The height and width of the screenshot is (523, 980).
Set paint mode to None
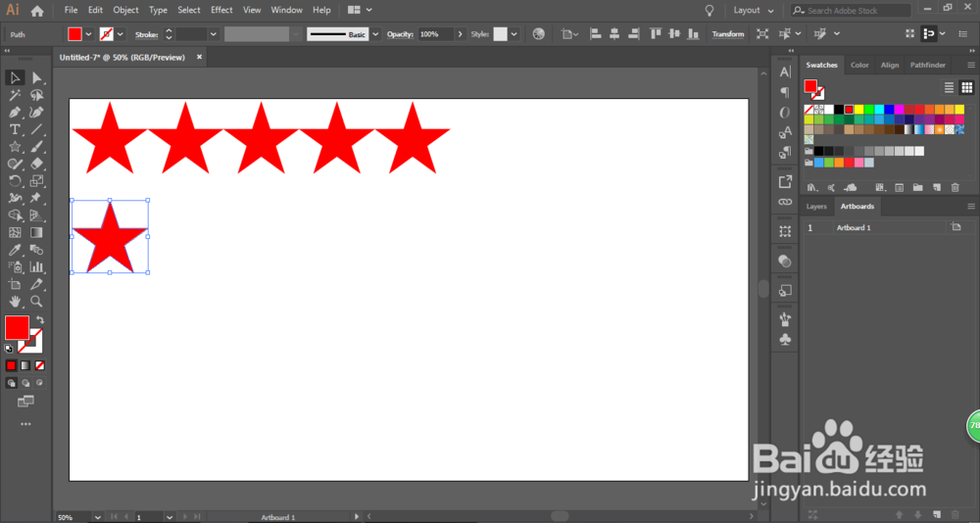40,365
